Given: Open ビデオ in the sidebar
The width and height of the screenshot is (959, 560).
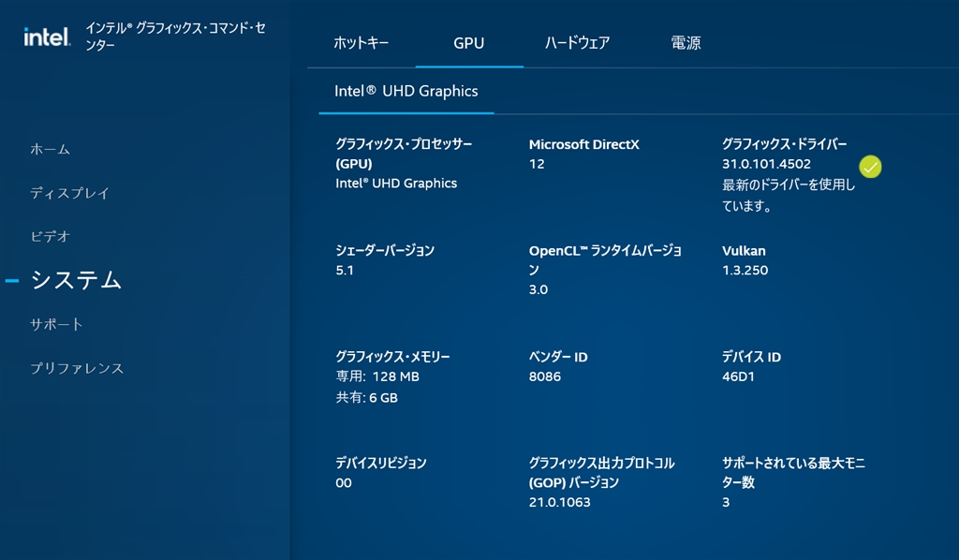Looking at the screenshot, I should pyautogui.click(x=51, y=237).
